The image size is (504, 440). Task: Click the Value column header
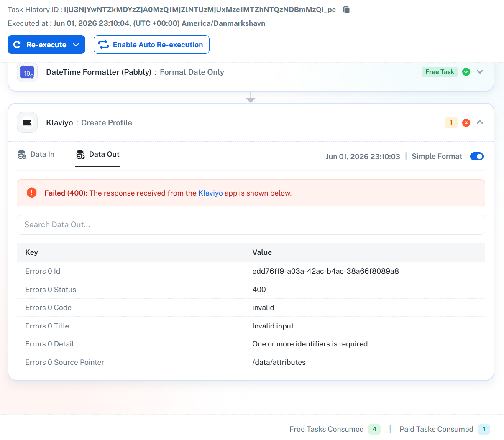pos(262,252)
